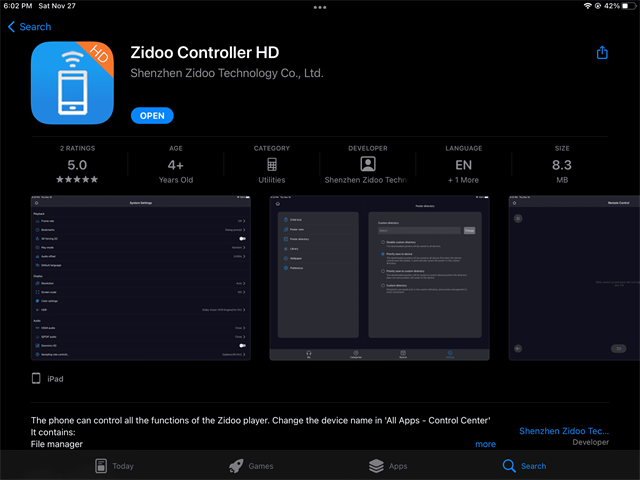Tap the battery indicator icon
This screenshot has height=480, width=640.
click(x=629, y=6)
